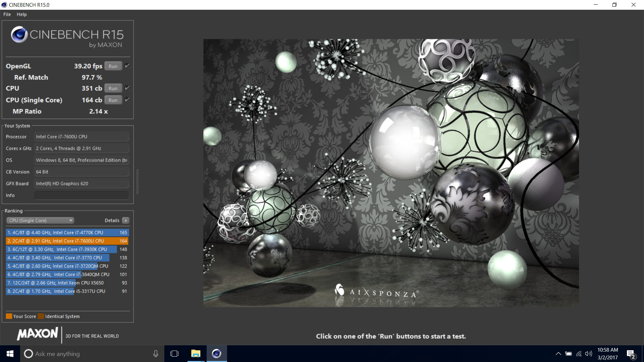Open the Action Center notification icon
Viewport: 644px width, 362px height.
tap(631, 354)
